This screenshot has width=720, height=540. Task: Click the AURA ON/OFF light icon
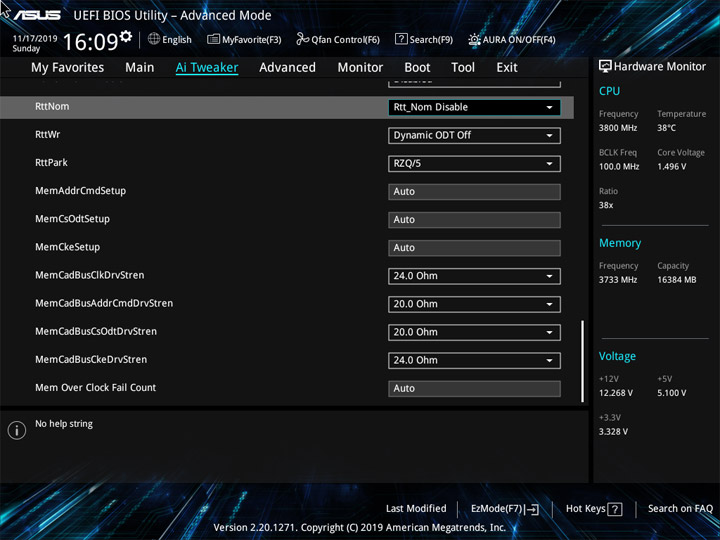coord(474,39)
